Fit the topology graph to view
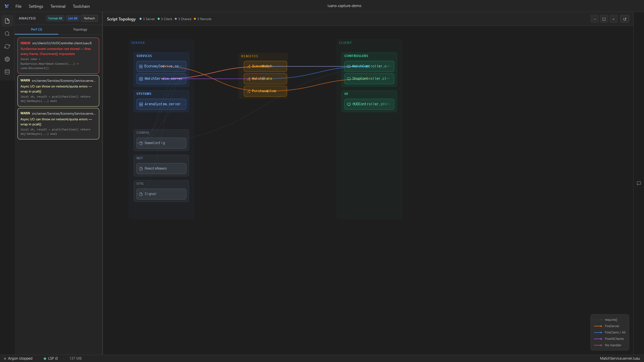The height and width of the screenshot is (362, 644). (604, 19)
